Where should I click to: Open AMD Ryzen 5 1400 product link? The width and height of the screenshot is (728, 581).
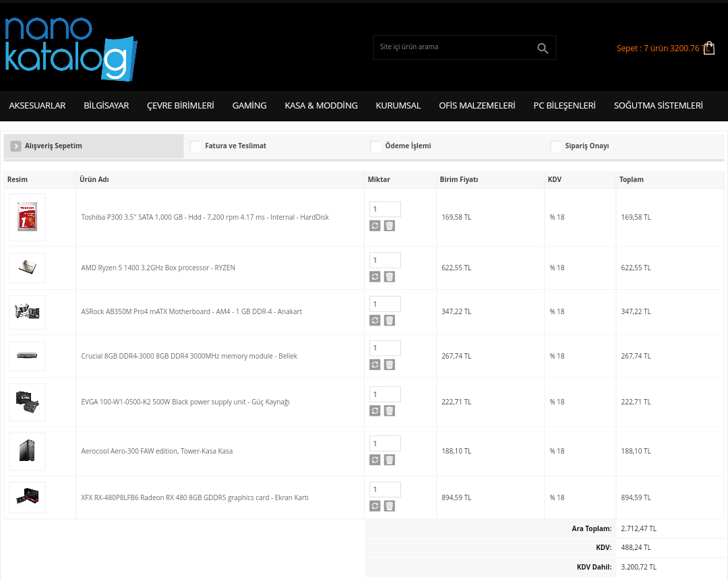(x=158, y=268)
